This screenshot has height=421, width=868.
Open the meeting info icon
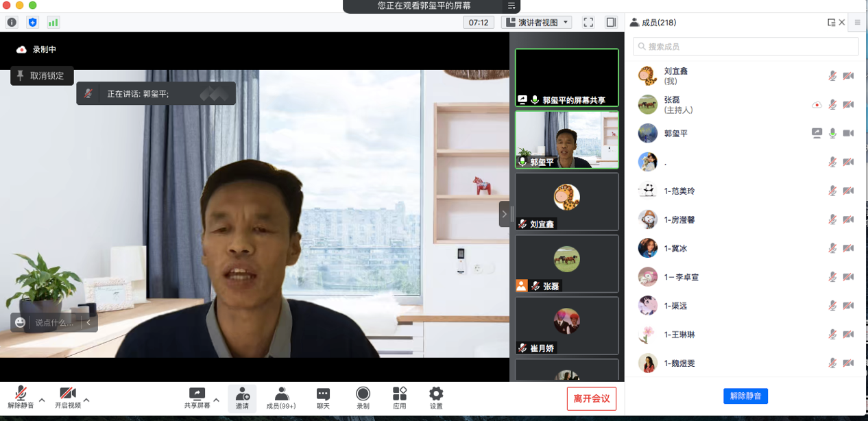pos(12,23)
